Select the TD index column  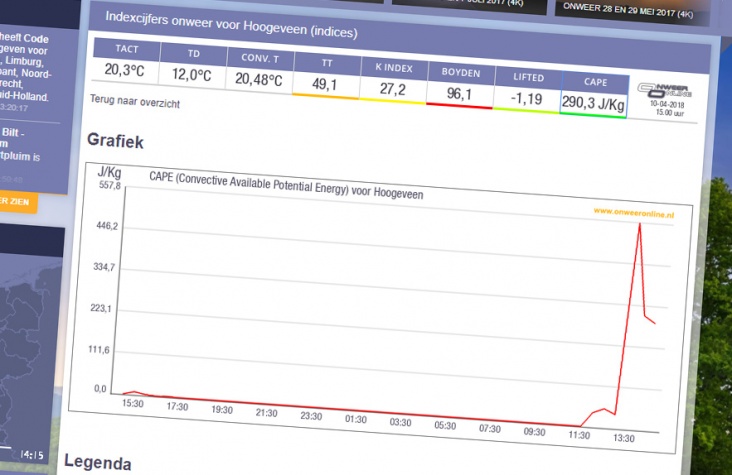tap(192, 54)
